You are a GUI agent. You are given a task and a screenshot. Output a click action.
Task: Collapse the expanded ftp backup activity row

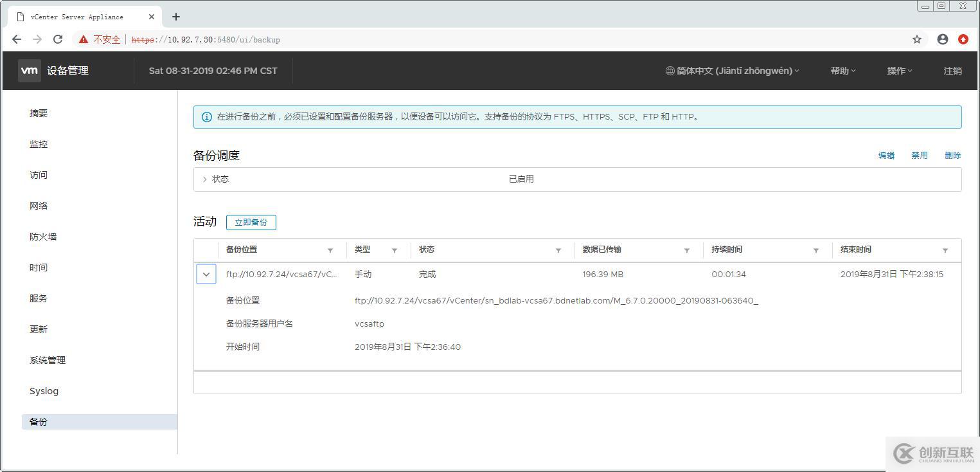(x=206, y=274)
